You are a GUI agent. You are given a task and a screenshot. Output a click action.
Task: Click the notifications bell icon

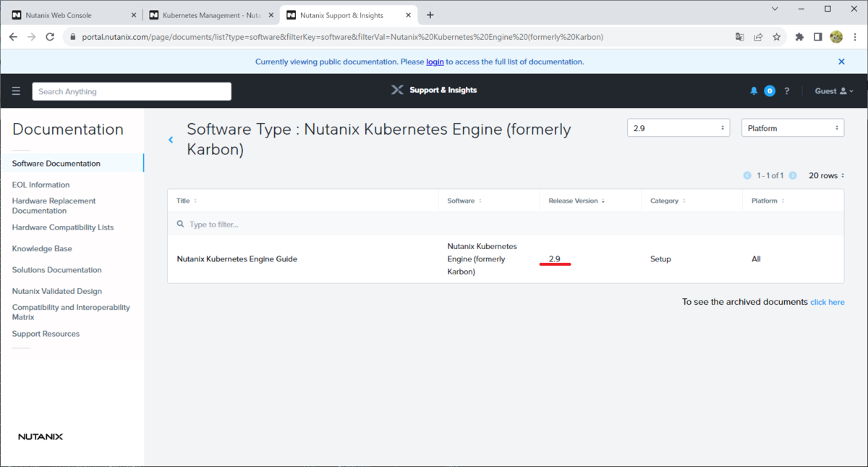(754, 91)
